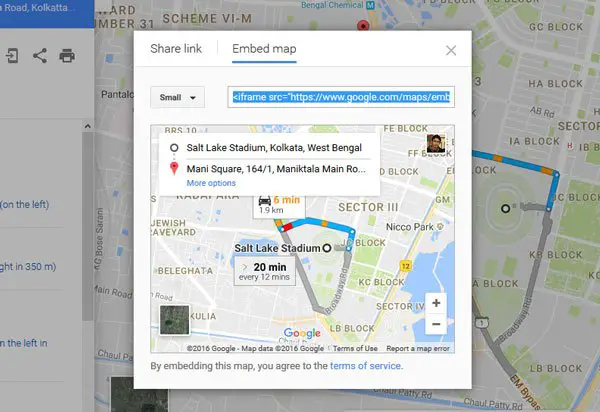
Task: Collapse directions with the up chevron
Action: [88, 126]
